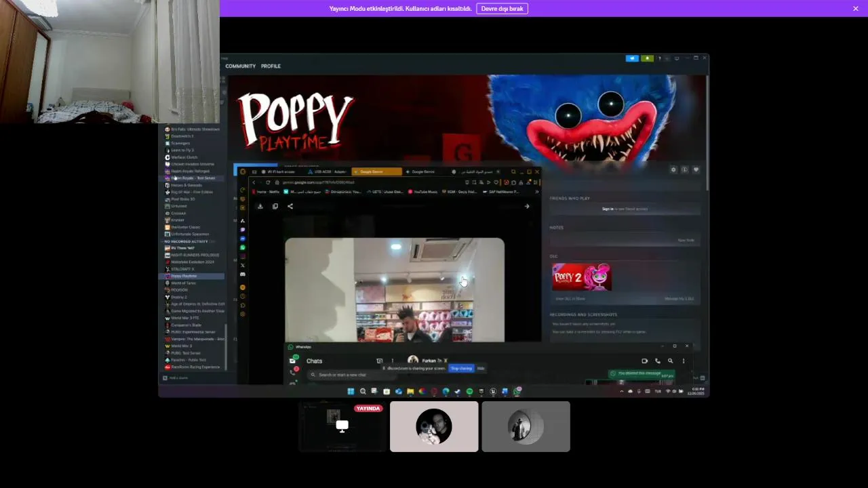Select the rightmost participant tile with the gray background

(526, 426)
